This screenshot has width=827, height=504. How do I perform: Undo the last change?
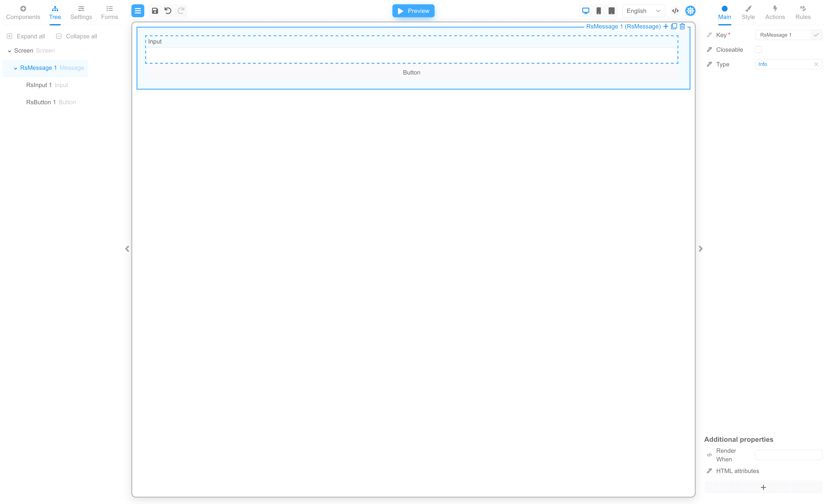click(x=168, y=10)
